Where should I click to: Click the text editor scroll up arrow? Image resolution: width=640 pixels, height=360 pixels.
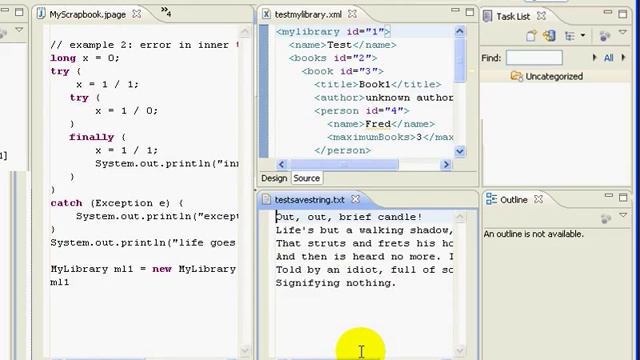click(x=460, y=218)
